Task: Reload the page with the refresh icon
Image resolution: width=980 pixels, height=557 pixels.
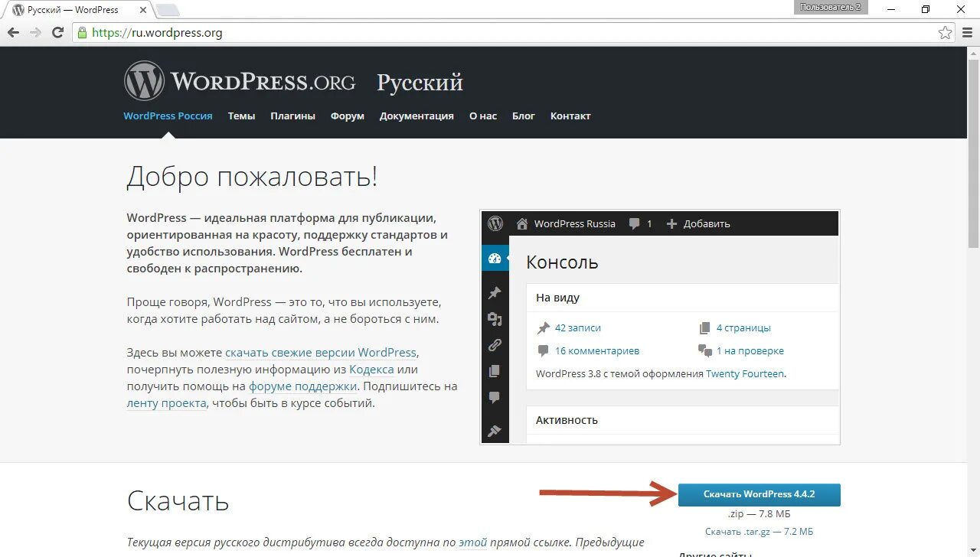Action: click(57, 33)
